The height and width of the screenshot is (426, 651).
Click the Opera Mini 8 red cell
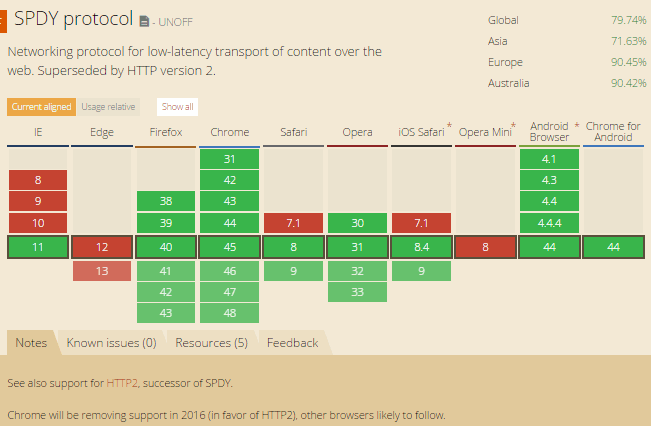pos(485,247)
